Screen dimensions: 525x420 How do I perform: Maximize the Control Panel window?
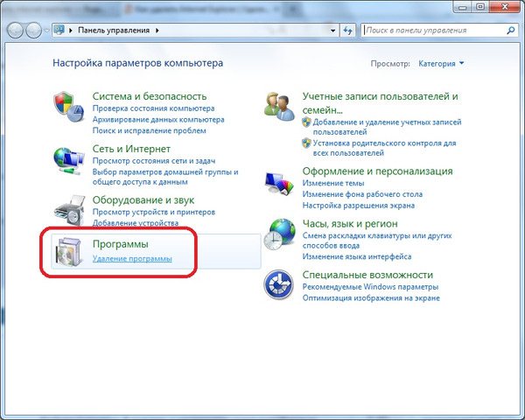(480, 7)
